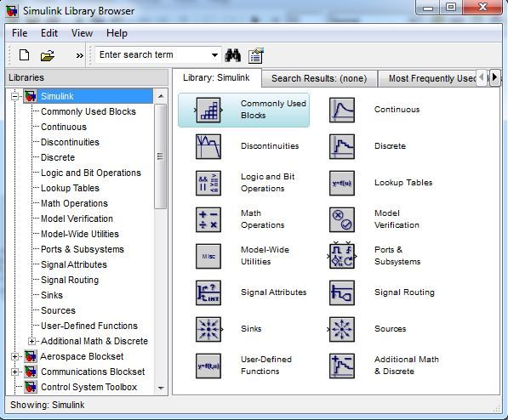508x420 pixels.
Task: Expand the Aerospace Blockset node
Action: pos(14,356)
